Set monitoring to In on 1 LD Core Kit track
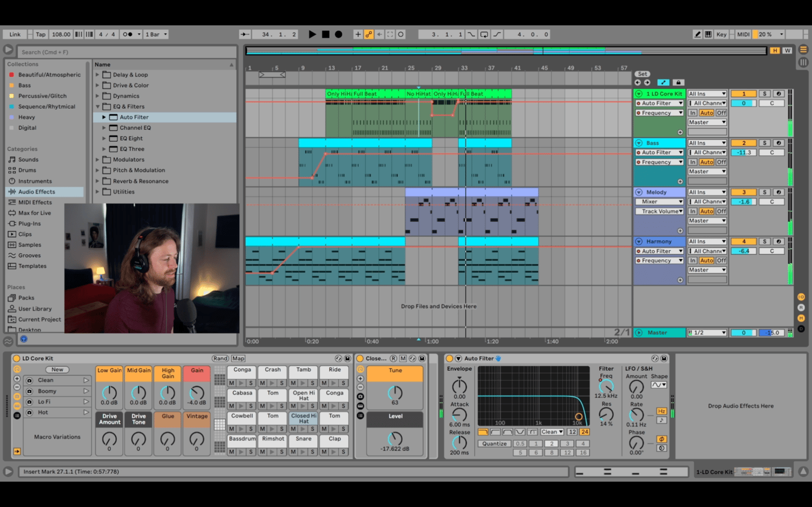The width and height of the screenshot is (812, 507). (693, 113)
